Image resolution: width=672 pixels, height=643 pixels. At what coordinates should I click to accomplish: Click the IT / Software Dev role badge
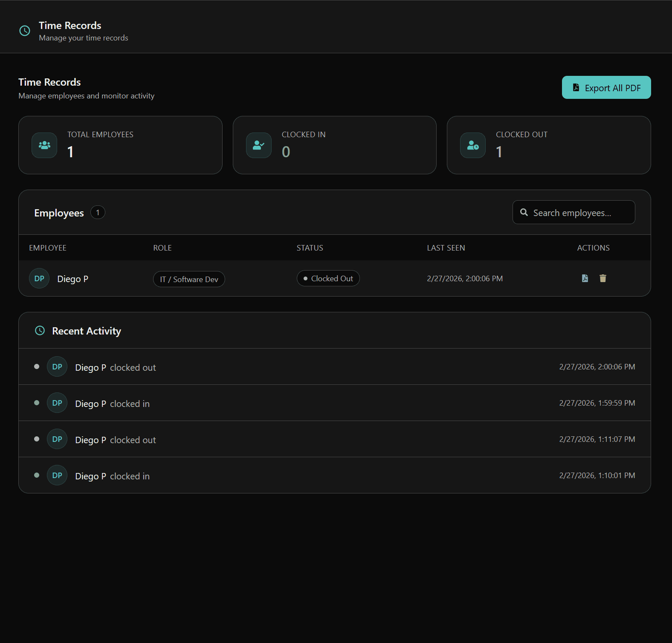tap(189, 279)
